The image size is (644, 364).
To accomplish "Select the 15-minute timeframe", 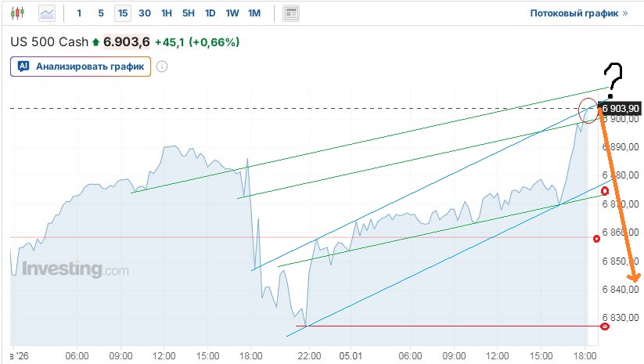I will pyautogui.click(x=123, y=13).
